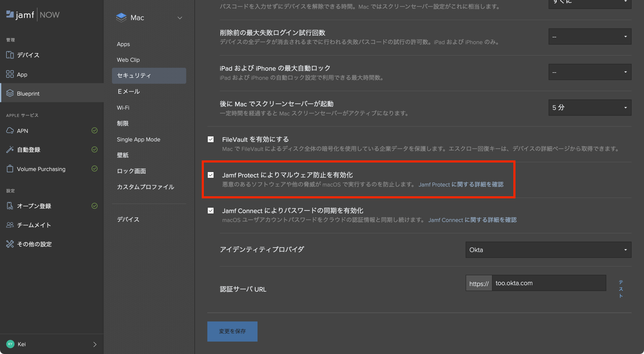Uncheck Jamf Protect malware prevention
The width and height of the screenshot is (644, 354).
click(211, 175)
